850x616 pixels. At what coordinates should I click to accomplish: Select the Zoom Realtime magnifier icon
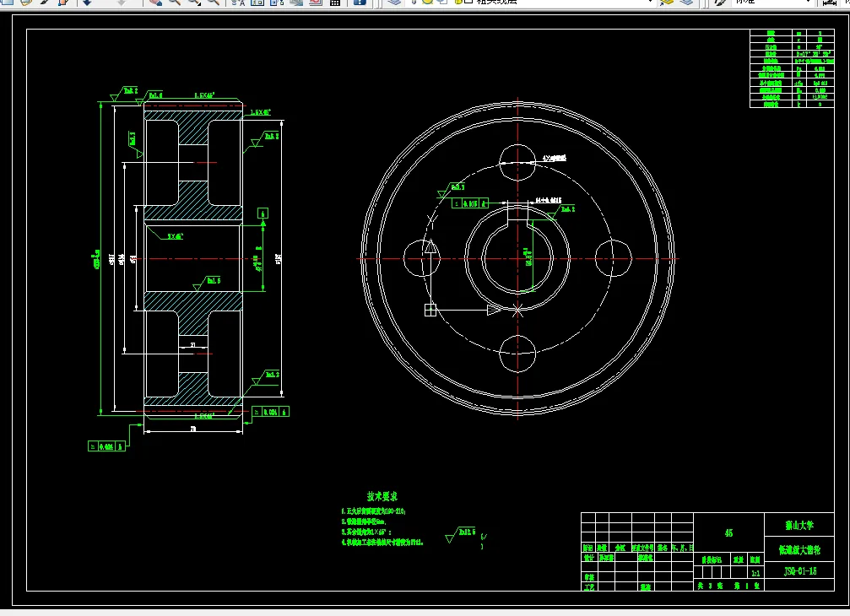click(174, 3)
